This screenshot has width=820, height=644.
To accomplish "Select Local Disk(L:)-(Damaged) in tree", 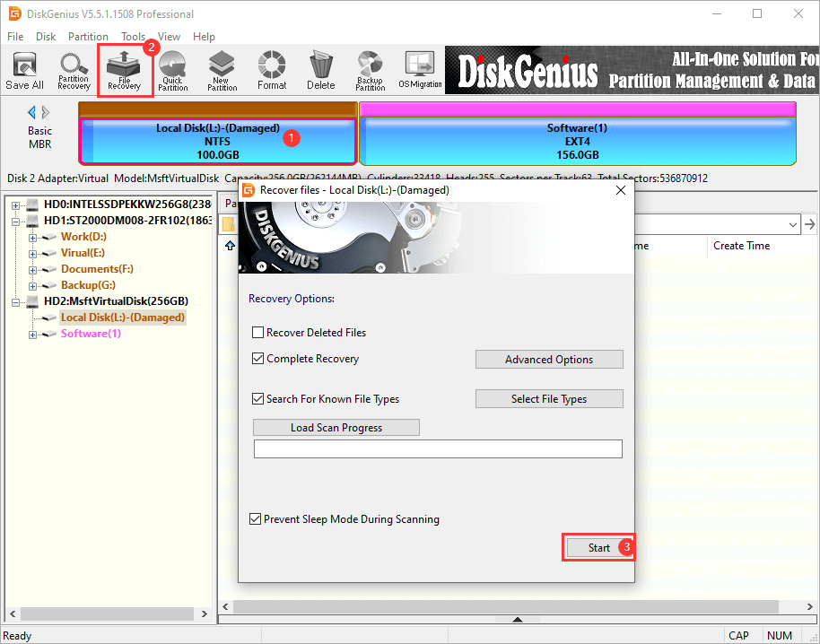I will pos(123,318).
